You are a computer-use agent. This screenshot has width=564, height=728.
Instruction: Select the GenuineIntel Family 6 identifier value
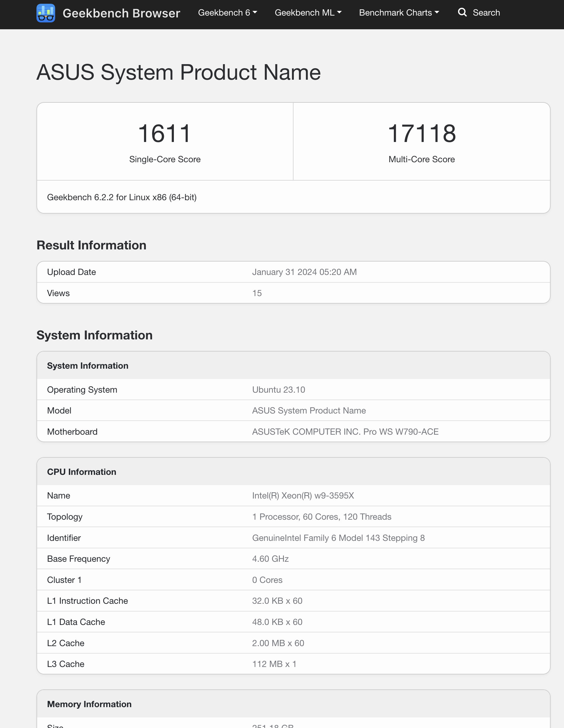tap(338, 538)
